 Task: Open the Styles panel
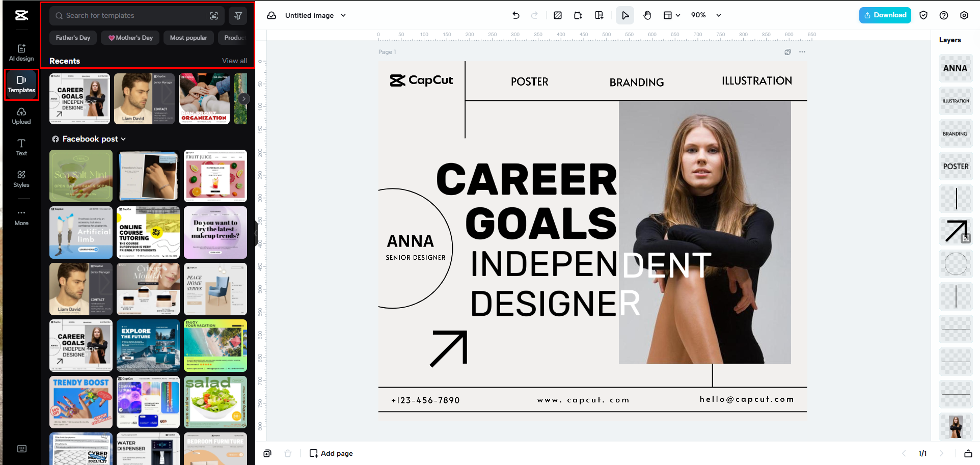tap(21, 178)
